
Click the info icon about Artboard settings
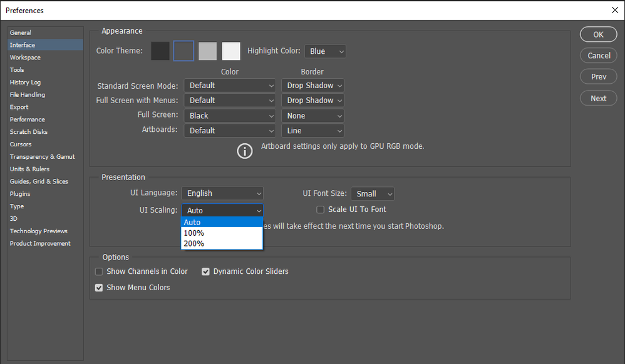click(245, 151)
